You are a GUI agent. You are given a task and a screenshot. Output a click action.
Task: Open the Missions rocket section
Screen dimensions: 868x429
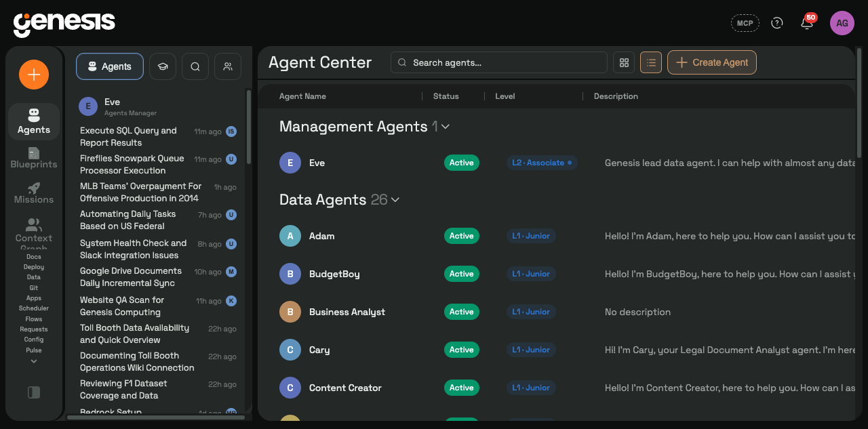tap(34, 192)
